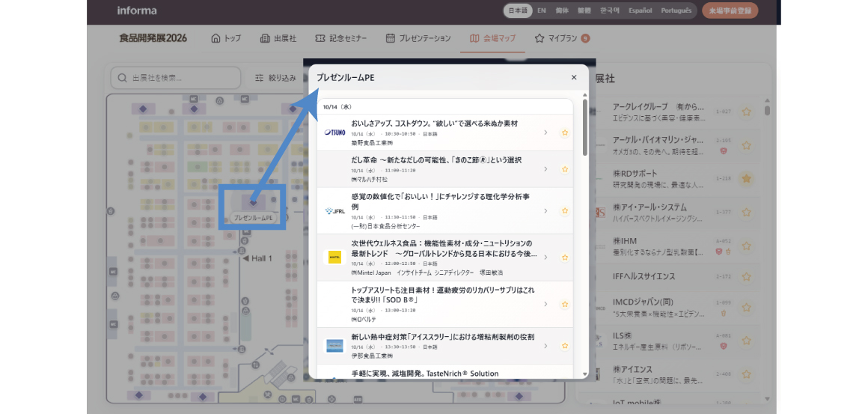Star アークレイグループ in exhibitor list
The image size is (868, 414).
746,112
